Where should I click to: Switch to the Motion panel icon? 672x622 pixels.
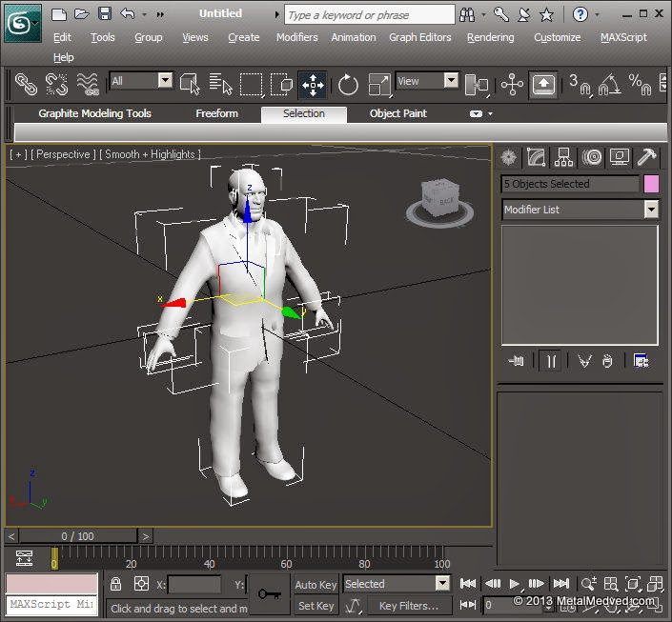(592, 157)
